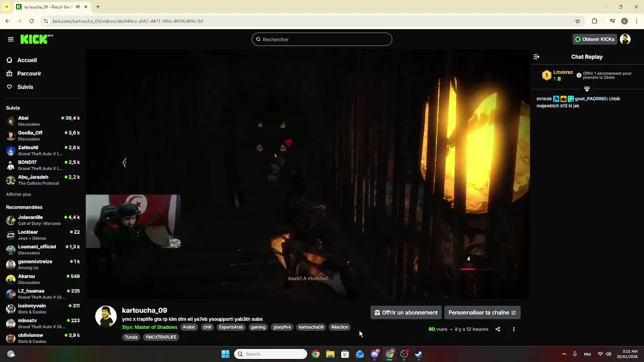Image resolution: width=644 pixels, height=362 pixels.
Task: Click the ZaNouNi channel avatar
Action: [x=11, y=151]
